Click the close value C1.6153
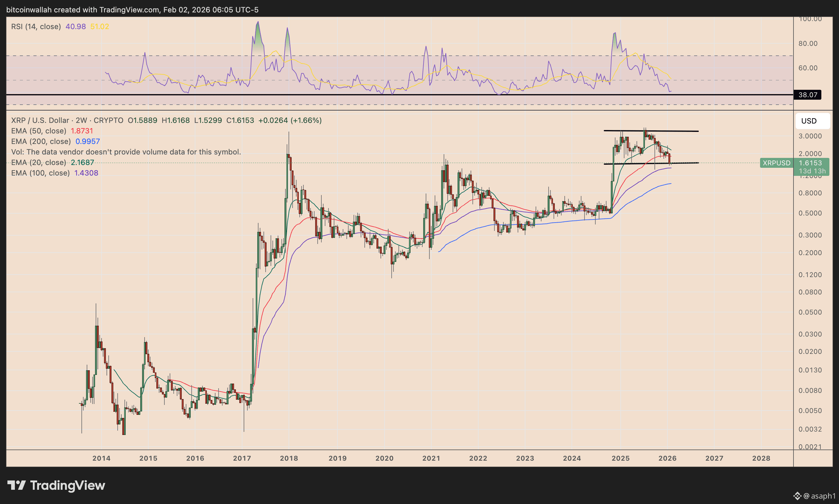The height and width of the screenshot is (504, 839). point(240,120)
